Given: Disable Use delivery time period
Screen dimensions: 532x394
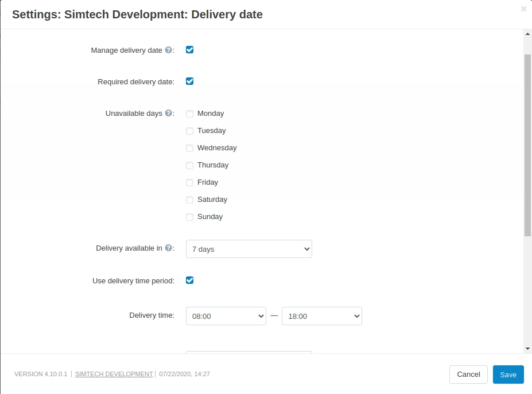Looking at the screenshot, I should point(189,280).
